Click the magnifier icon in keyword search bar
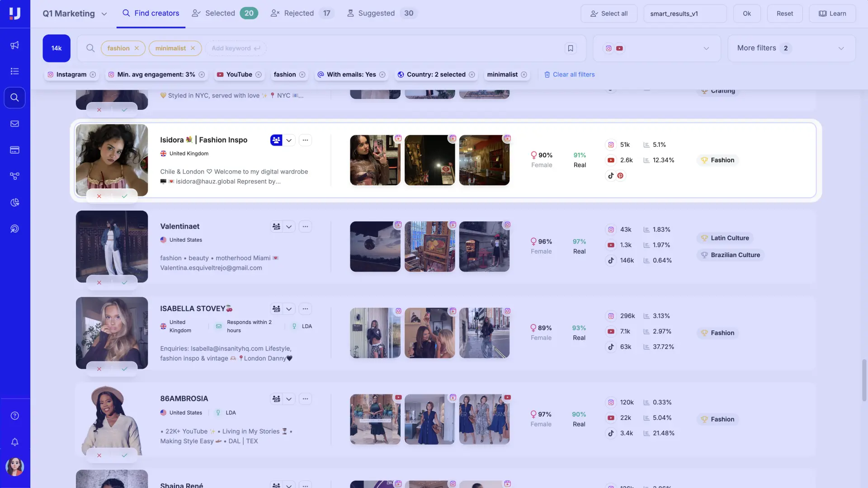The height and width of the screenshot is (488, 868). pyautogui.click(x=90, y=48)
